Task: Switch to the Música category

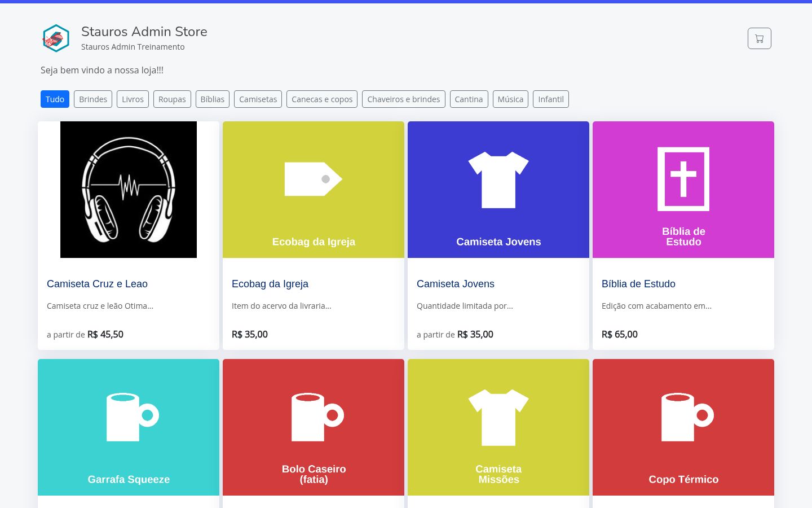Action: (510, 99)
